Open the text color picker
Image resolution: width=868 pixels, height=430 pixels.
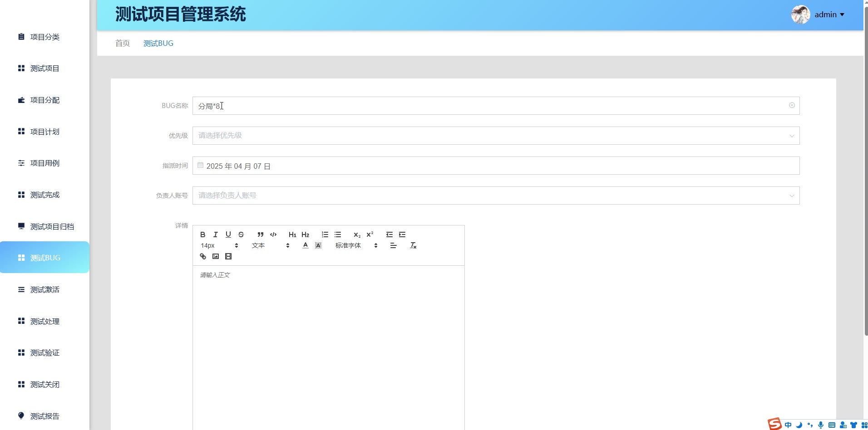306,245
